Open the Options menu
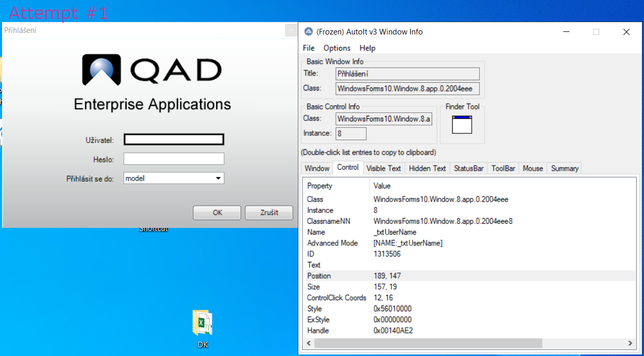The image size is (644, 356). 337,48
